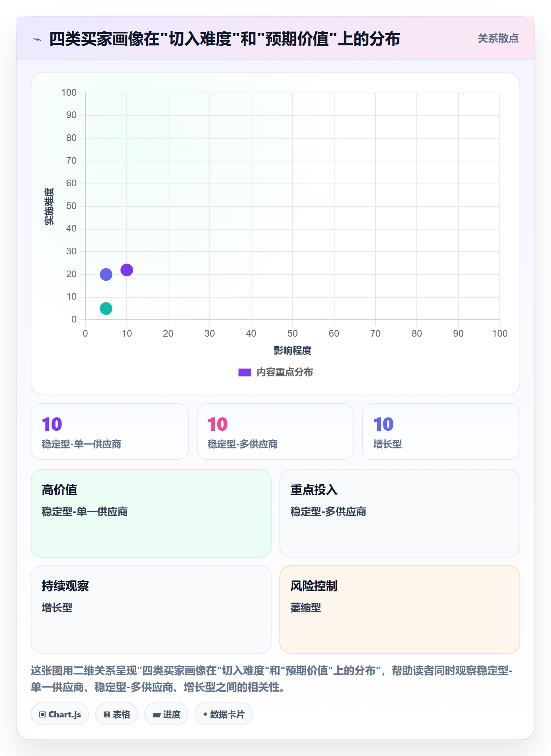Open the 稳定型-多供应商 stat card
The width and height of the screenshot is (551, 756).
click(x=275, y=432)
